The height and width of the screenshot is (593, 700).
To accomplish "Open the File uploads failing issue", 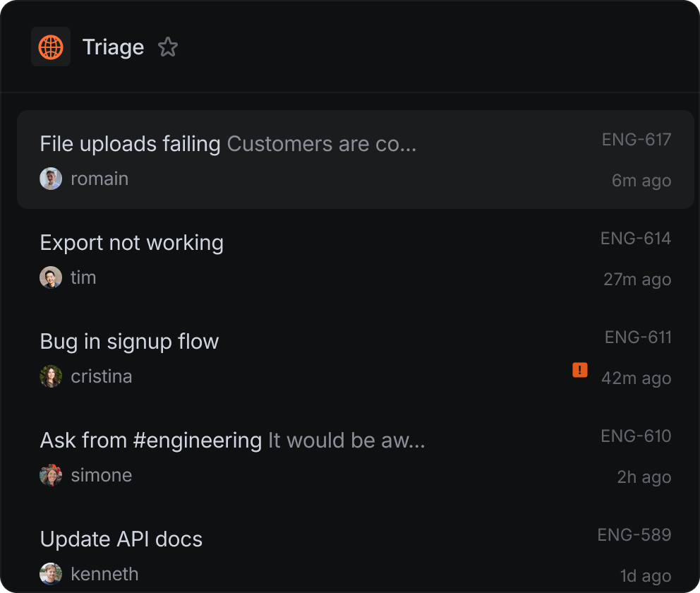I will [130, 144].
